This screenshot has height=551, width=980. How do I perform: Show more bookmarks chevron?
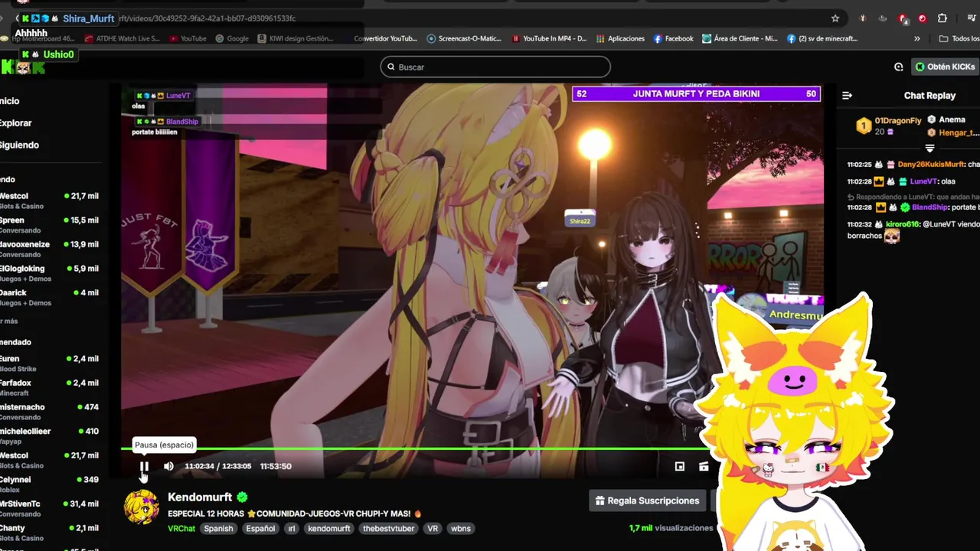pyautogui.click(x=917, y=38)
